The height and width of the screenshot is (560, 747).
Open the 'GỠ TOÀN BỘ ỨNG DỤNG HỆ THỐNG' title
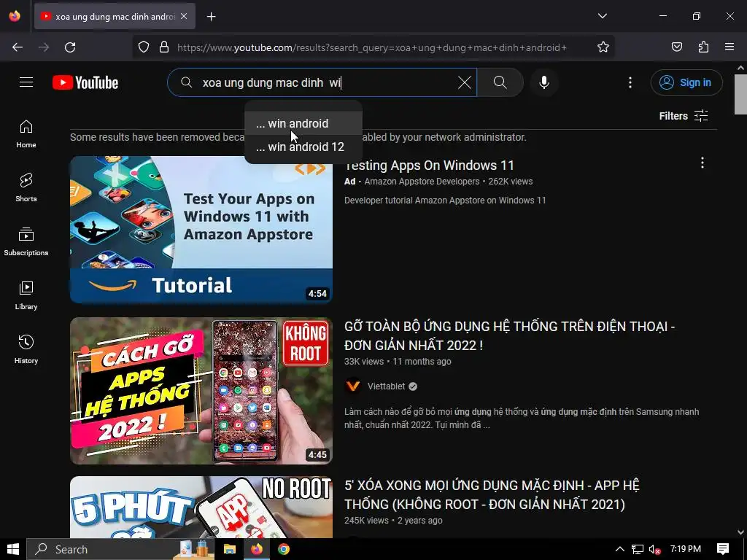click(509, 335)
